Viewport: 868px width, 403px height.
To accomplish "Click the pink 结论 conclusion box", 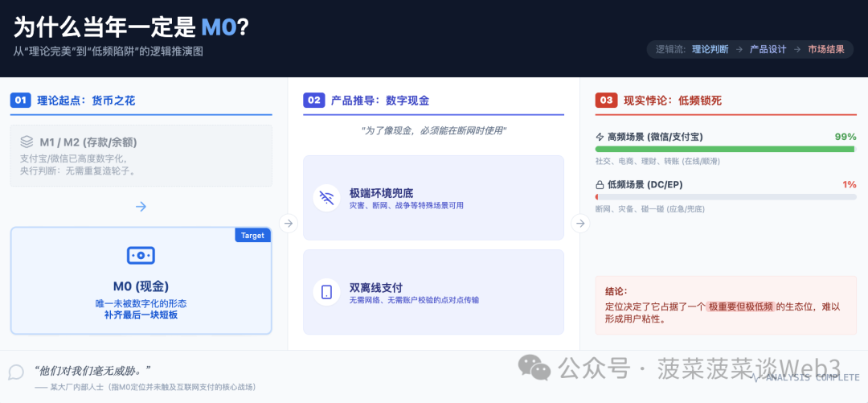I will [725, 305].
